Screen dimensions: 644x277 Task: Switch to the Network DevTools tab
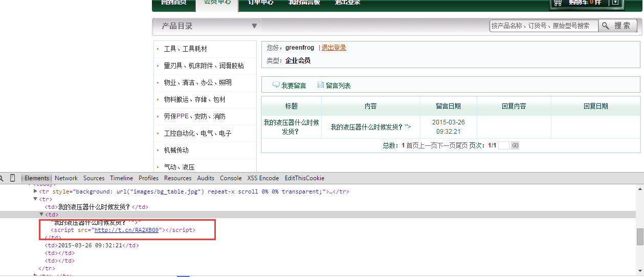(66, 178)
